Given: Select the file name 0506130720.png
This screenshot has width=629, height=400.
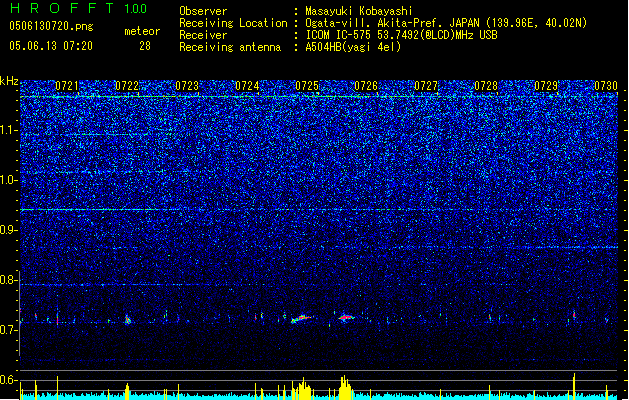Looking at the screenshot, I should pos(51,26).
